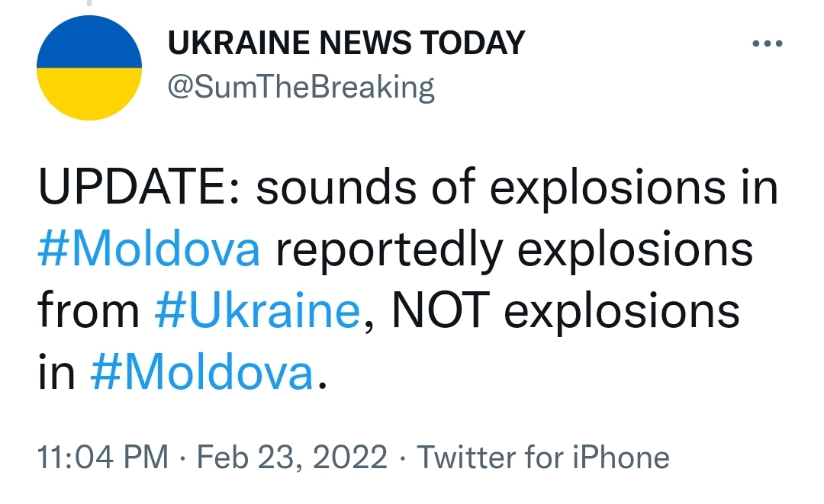This screenshot has width=824, height=504.
Task: Click the word "from" before #Ukraine
Action: tap(89, 311)
